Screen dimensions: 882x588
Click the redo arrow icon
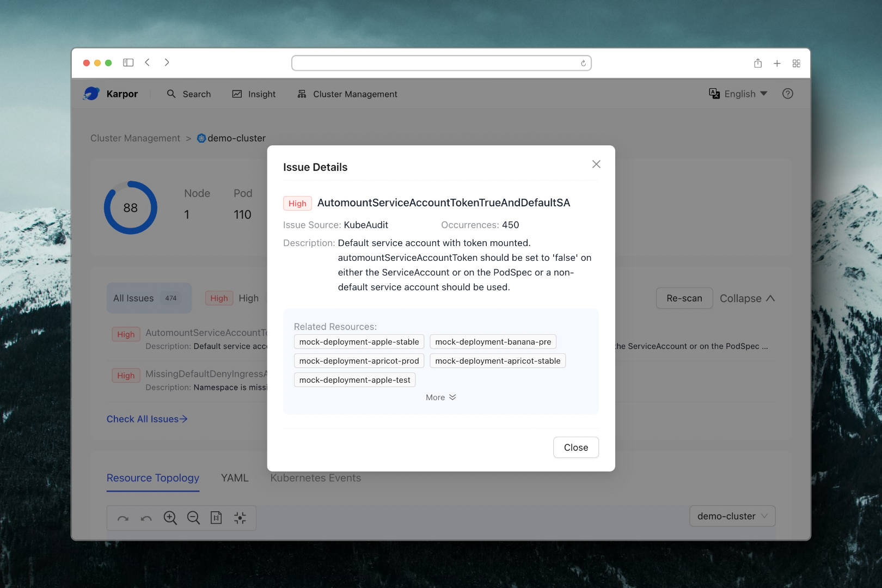pos(123,518)
